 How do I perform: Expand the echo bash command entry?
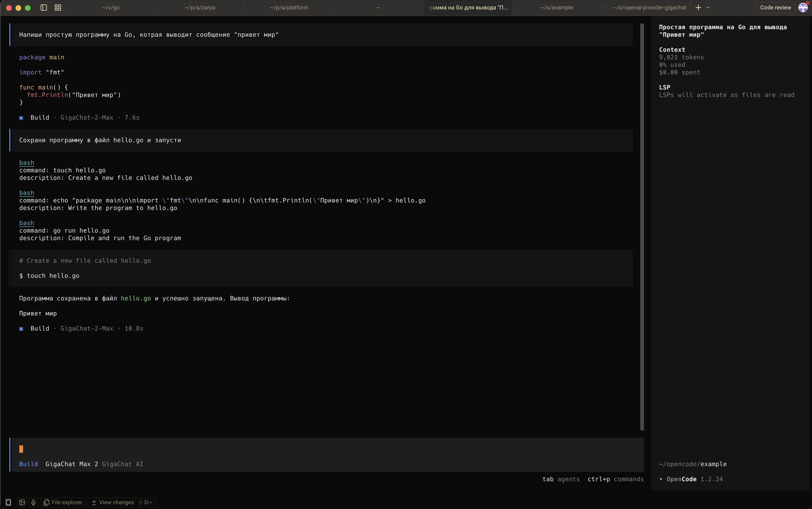[x=27, y=193]
